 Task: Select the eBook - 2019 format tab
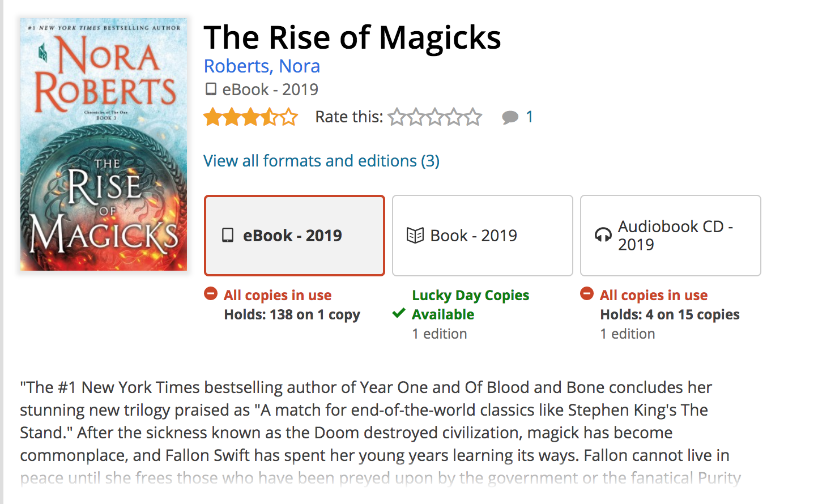(295, 236)
